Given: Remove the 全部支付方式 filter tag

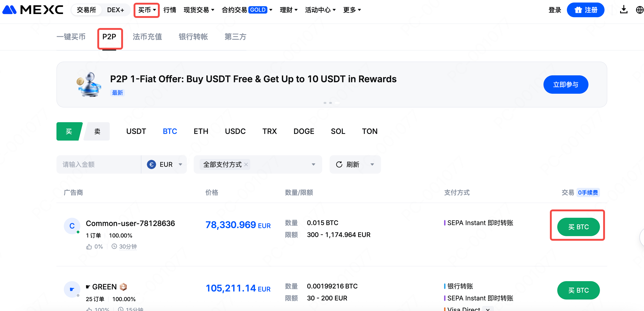Looking at the screenshot, I should (246, 164).
